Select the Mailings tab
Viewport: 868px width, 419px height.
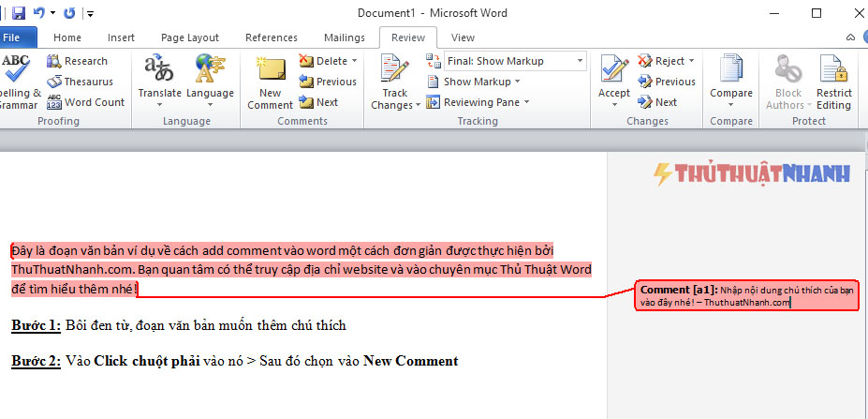345,37
